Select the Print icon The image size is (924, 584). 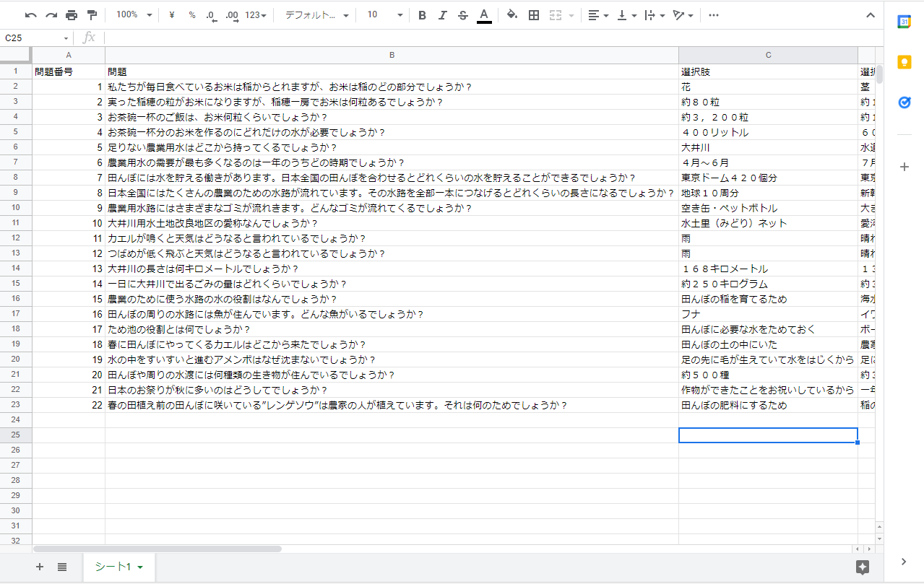pos(72,14)
